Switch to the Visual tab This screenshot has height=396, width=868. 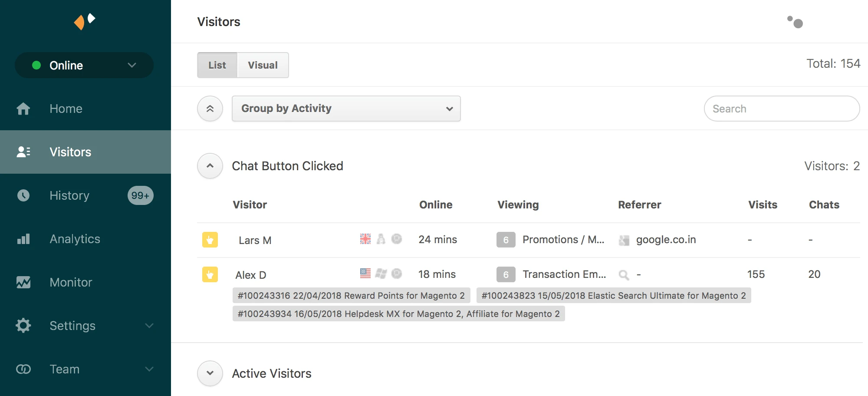point(263,65)
